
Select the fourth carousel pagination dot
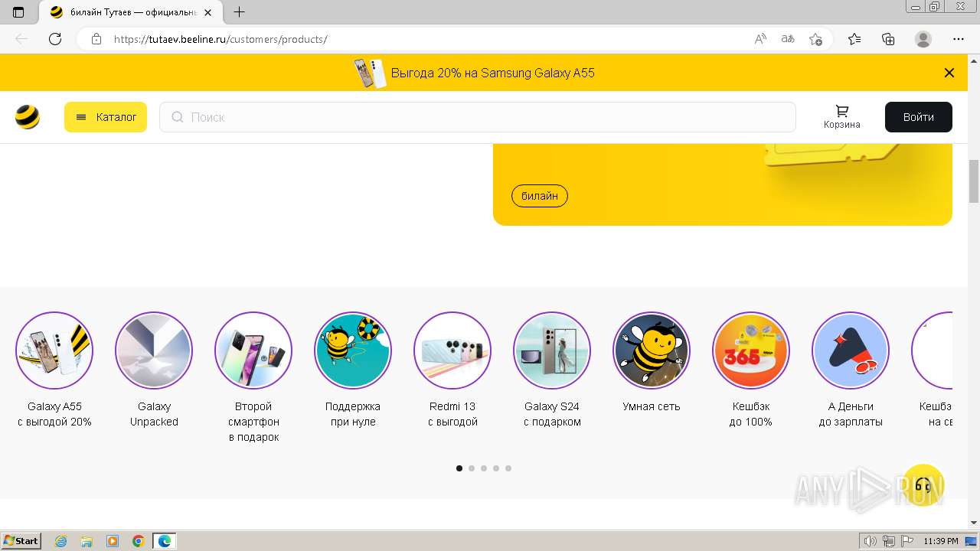[496, 468]
